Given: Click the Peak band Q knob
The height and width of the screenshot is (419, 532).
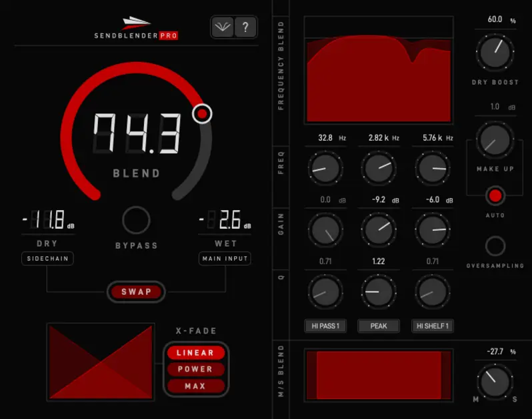Looking at the screenshot, I should [x=379, y=292].
